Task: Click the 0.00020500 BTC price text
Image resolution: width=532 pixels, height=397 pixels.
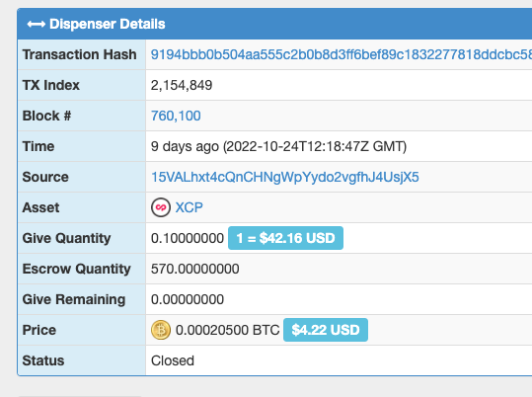Action: pyautogui.click(x=228, y=330)
